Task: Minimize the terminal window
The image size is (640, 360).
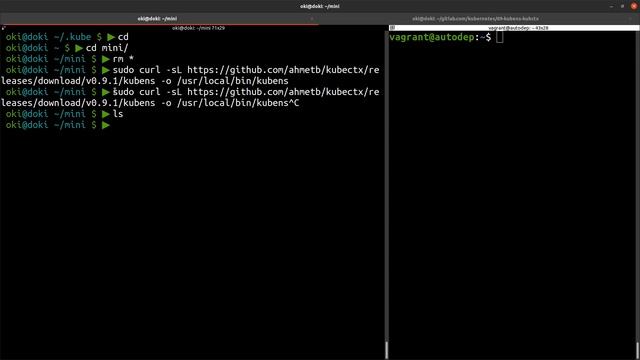Action: pyautogui.click(x=611, y=6)
